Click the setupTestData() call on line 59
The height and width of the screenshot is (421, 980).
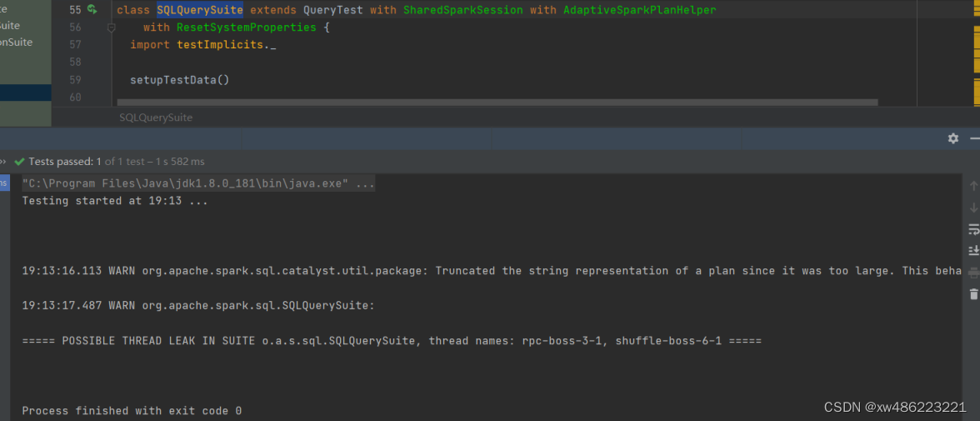tap(179, 80)
